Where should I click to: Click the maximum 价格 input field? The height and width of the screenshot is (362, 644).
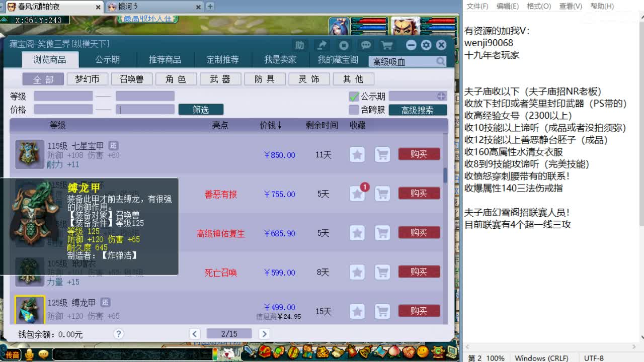coord(145,110)
